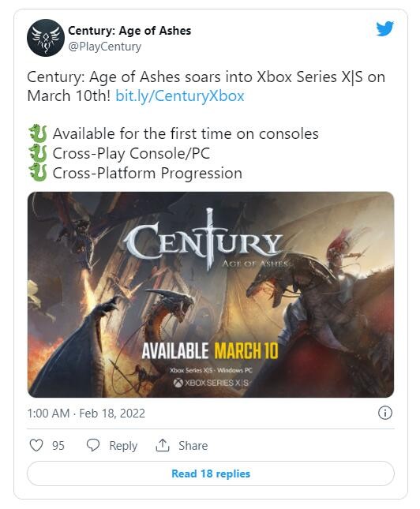420x509 pixels.
Task: Click the third green dragon emoji
Action: (x=38, y=173)
